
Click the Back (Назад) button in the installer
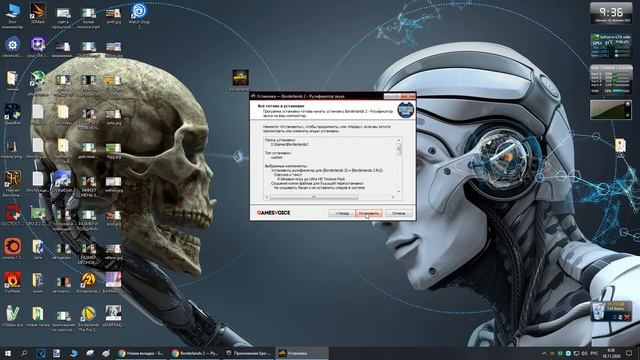(342, 213)
